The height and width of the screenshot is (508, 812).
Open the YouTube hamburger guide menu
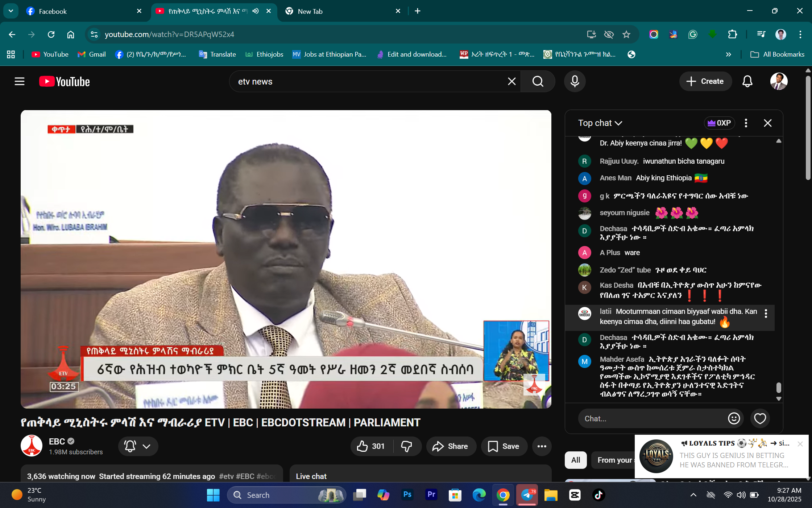[20, 81]
